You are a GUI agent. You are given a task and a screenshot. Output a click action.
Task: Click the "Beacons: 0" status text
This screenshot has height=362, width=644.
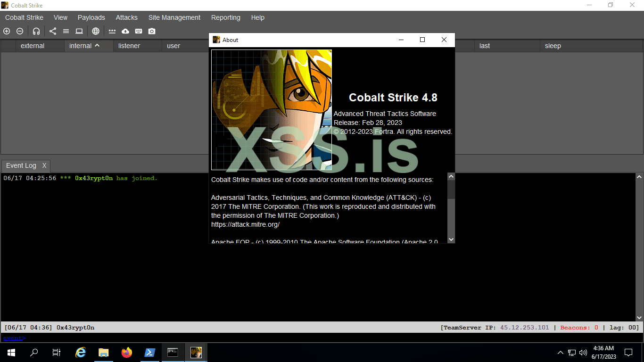click(x=579, y=328)
